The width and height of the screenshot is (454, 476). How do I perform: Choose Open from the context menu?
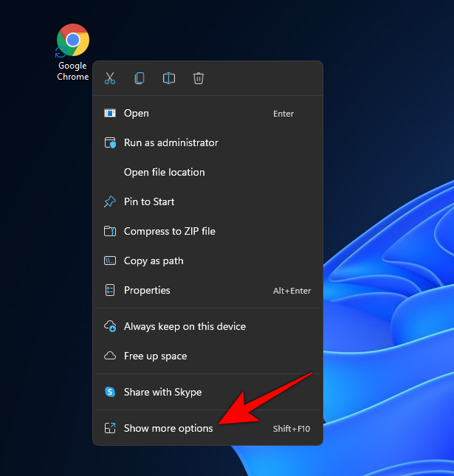pyautogui.click(x=137, y=114)
